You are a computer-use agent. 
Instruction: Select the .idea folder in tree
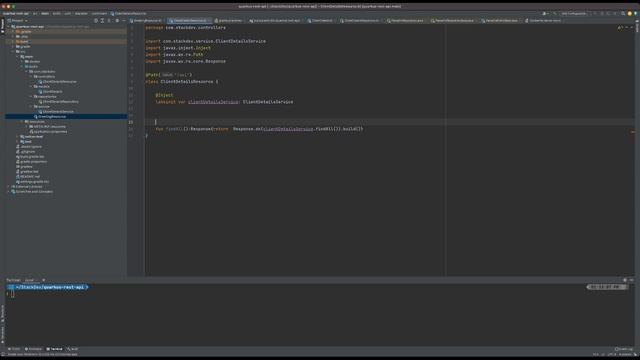click(22, 36)
